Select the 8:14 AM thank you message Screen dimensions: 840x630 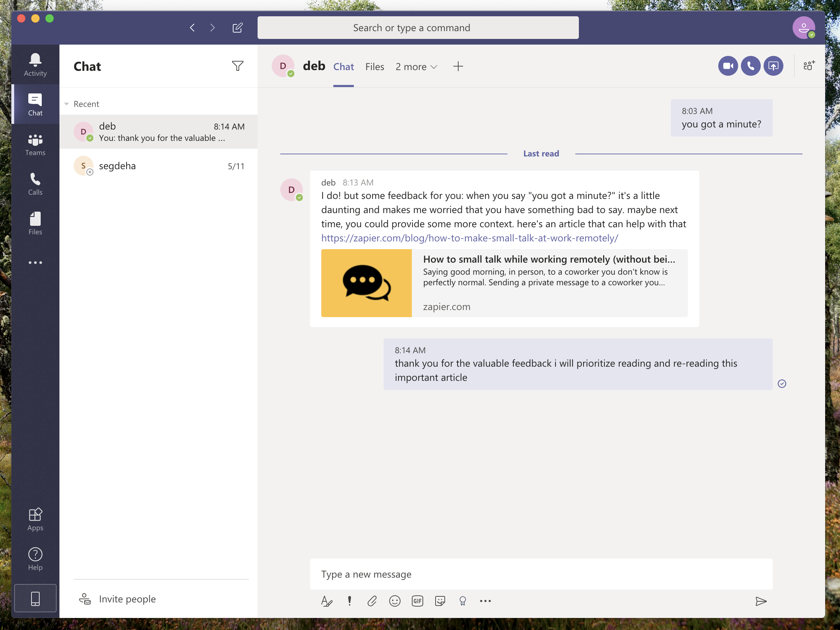577,364
